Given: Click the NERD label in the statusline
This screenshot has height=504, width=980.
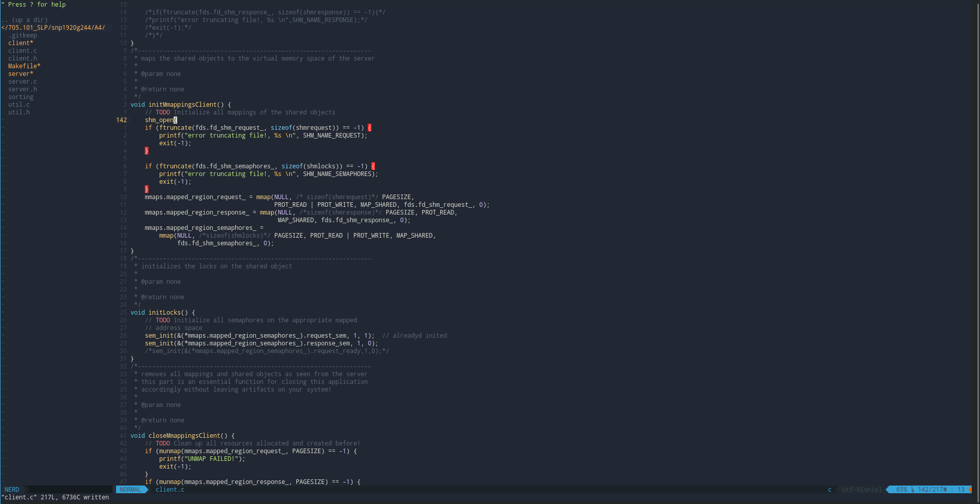Looking at the screenshot, I should pyautogui.click(x=11, y=489).
